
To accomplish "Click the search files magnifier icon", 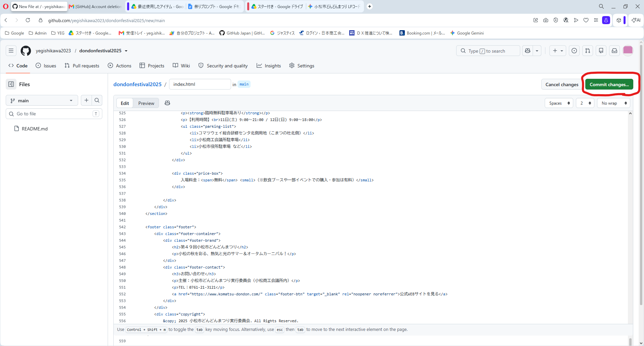I will pos(97,100).
